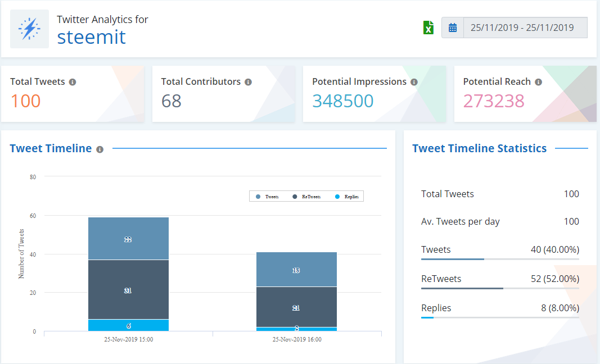Click the 21 ReTweets segment of 16:00 bar
600x364 pixels.
pos(296,307)
